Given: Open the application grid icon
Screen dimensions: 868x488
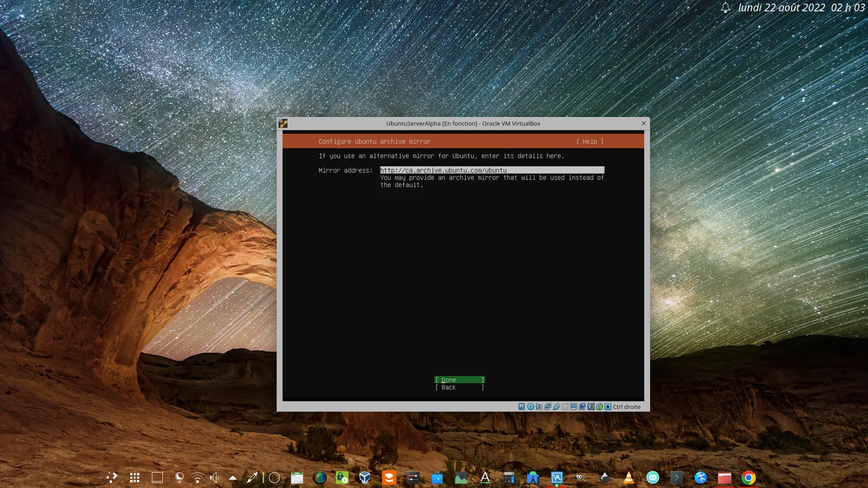Looking at the screenshot, I should click(x=134, y=478).
